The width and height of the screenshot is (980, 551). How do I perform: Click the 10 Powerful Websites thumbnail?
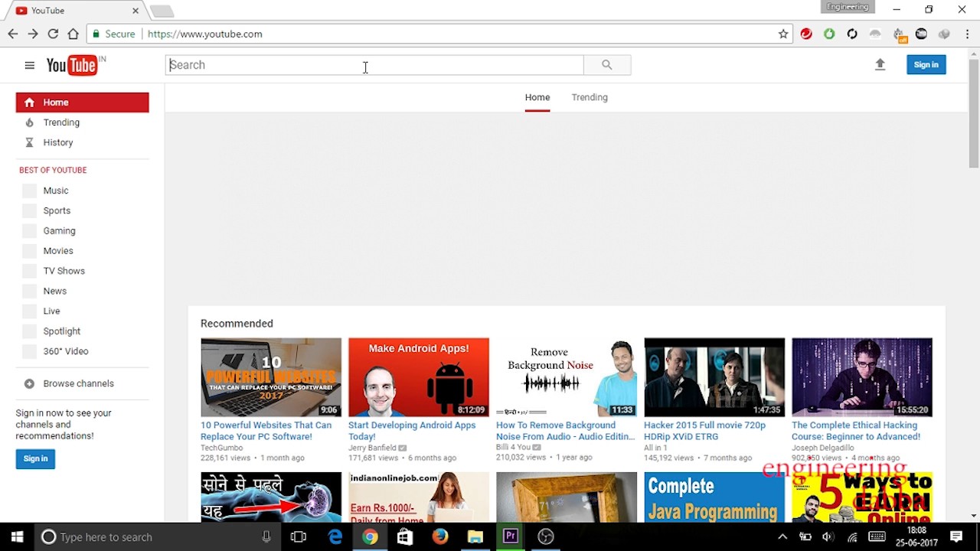(x=271, y=377)
